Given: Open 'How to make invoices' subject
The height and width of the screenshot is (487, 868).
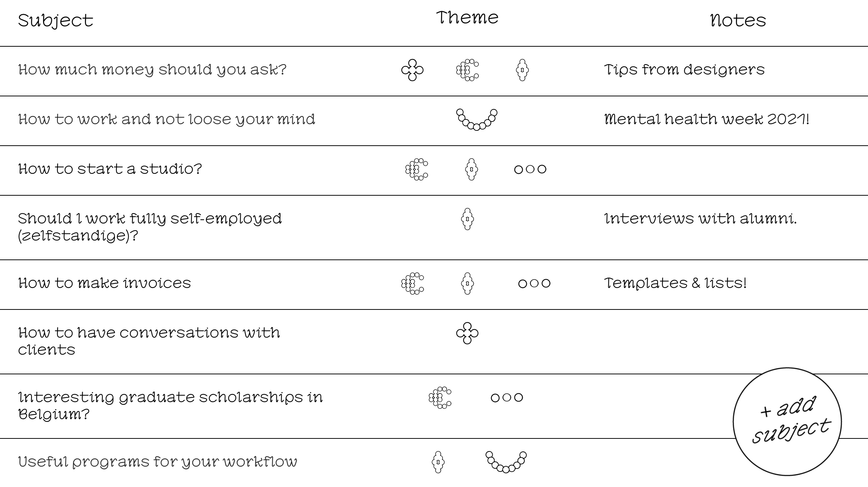Looking at the screenshot, I should [105, 284].
